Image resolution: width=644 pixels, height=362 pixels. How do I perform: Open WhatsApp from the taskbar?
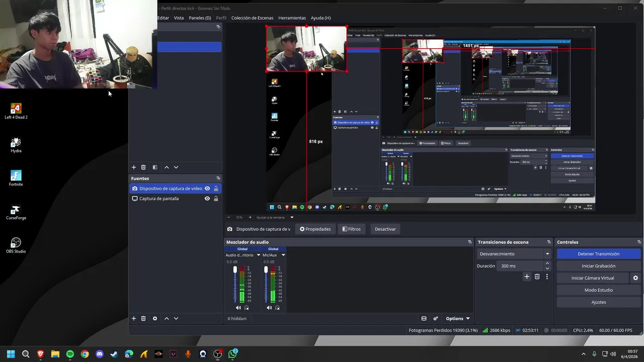232,354
